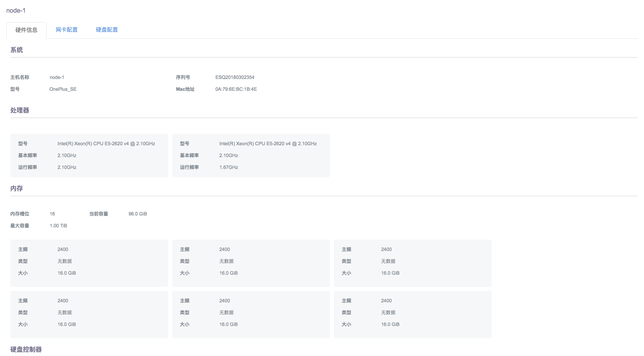Select the 硬件信息 tab
Screen dimensions: 644x356
coord(26,30)
